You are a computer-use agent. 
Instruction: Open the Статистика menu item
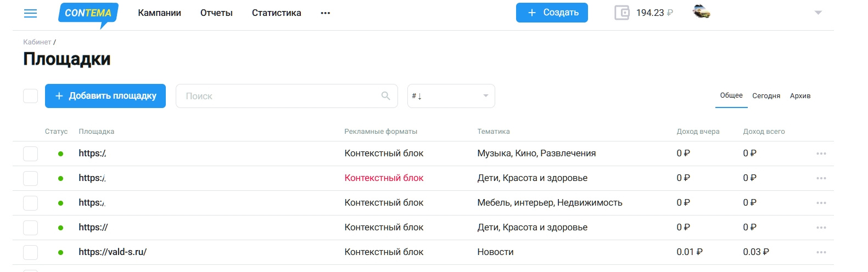(276, 13)
